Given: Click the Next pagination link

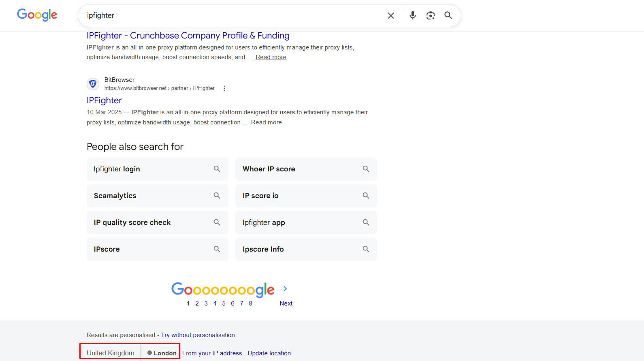Looking at the screenshot, I should point(286,303).
